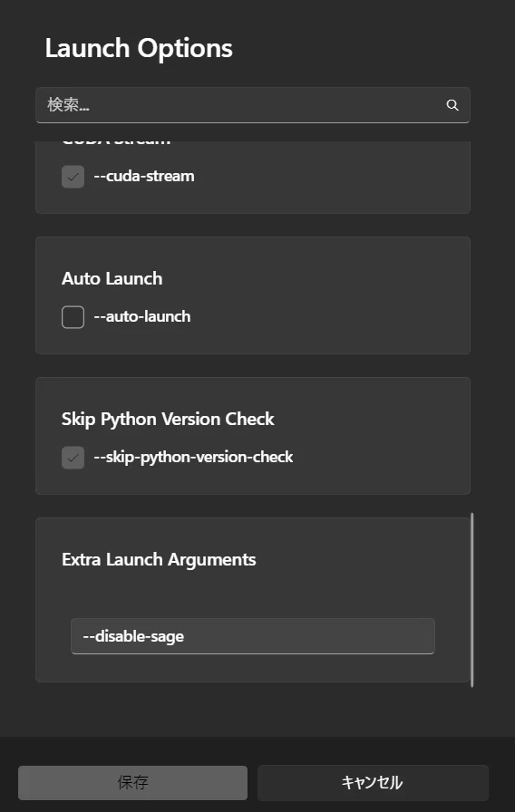
Task: Click the magnifier search icon
Action: click(452, 105)
